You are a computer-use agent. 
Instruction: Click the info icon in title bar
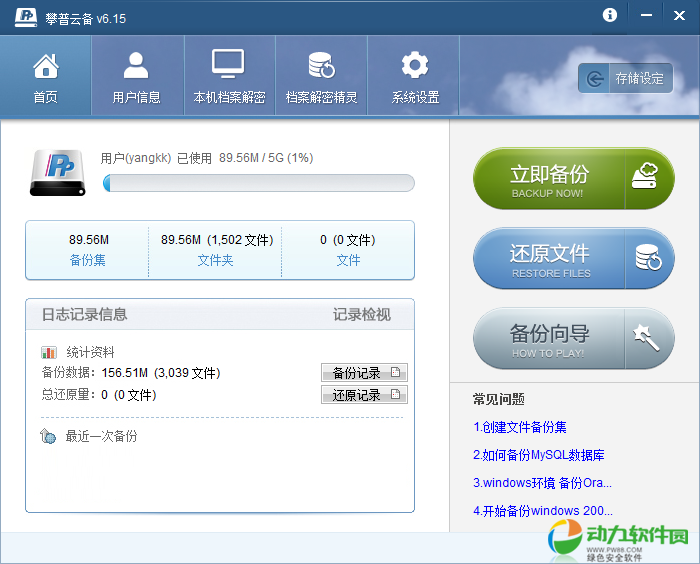[610, 16]
